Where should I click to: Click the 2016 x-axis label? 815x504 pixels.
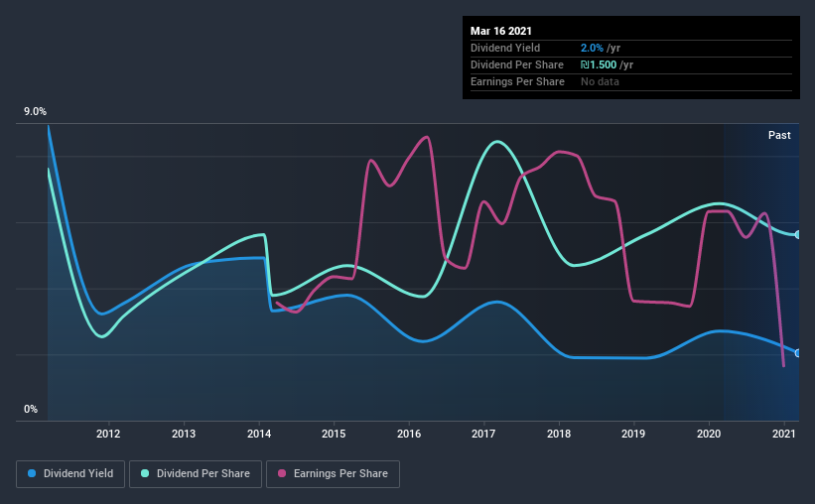pos(409,434)
